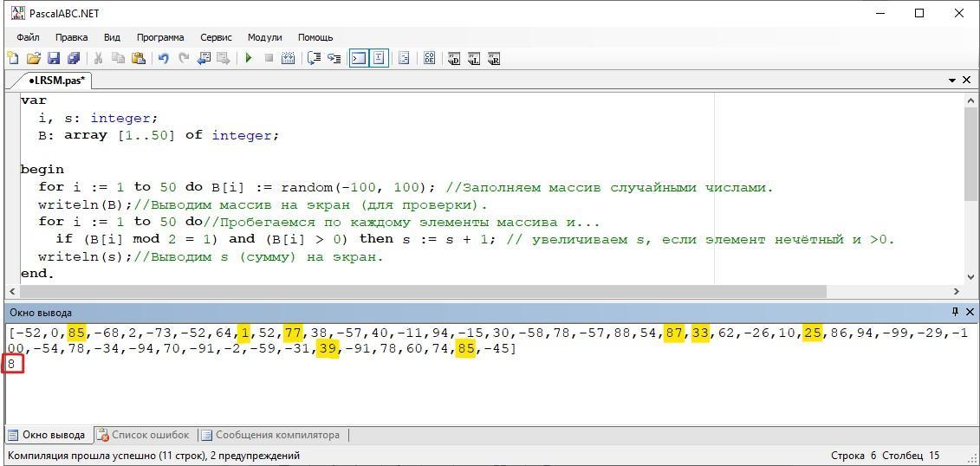
Task: Redo with the gray arrow icon
Action: click(x=183, y=58)
